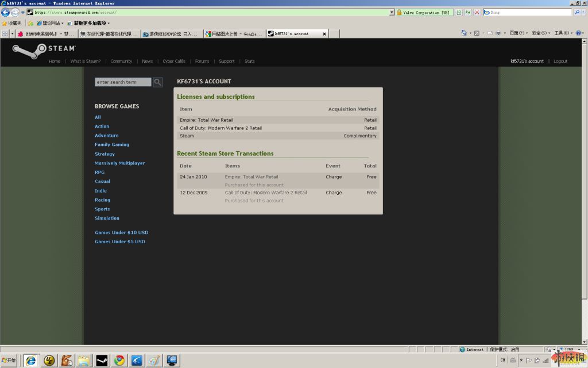Viewport: 588px width, 368px height.
Task: Launch Google Chrome from the taskbar
Action: click(119, 361)
